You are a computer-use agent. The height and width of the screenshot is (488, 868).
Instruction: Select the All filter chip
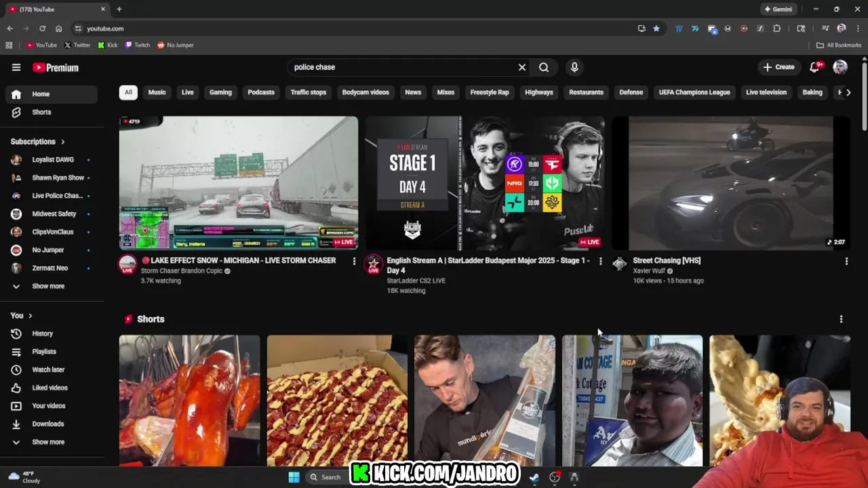[128, 92]
